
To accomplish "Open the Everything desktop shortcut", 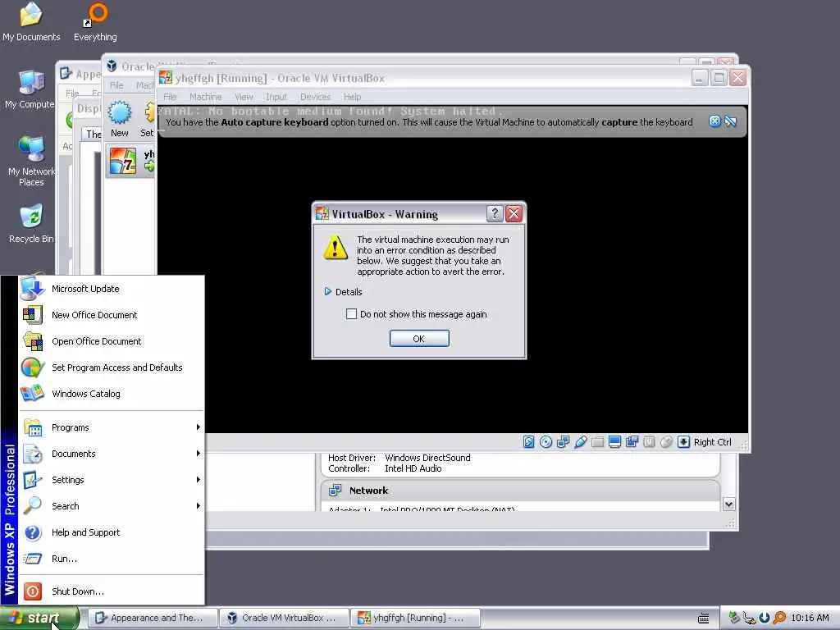I will coord(95,22).
